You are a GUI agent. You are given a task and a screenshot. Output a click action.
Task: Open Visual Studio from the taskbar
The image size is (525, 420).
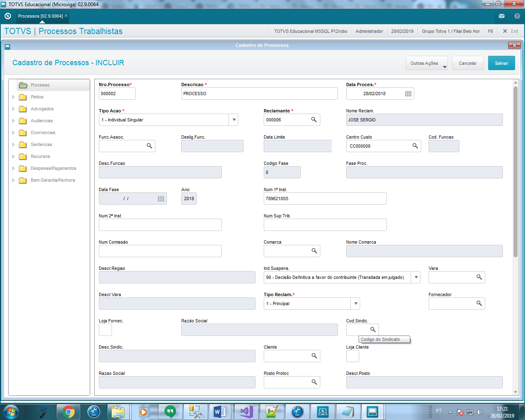point(247,412)
